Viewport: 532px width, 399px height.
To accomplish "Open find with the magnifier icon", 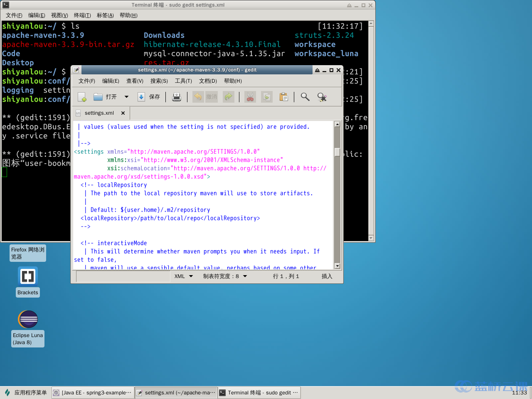I will (x=305, y=97).
